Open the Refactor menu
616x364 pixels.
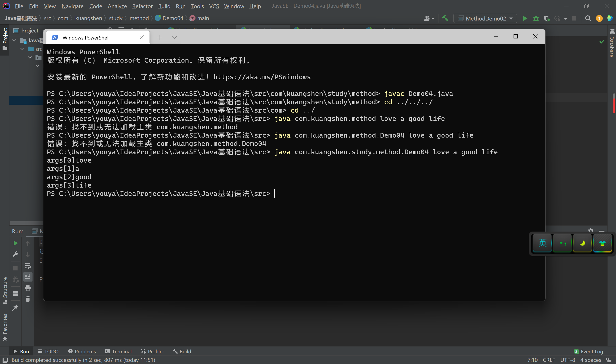click(142, 6)
